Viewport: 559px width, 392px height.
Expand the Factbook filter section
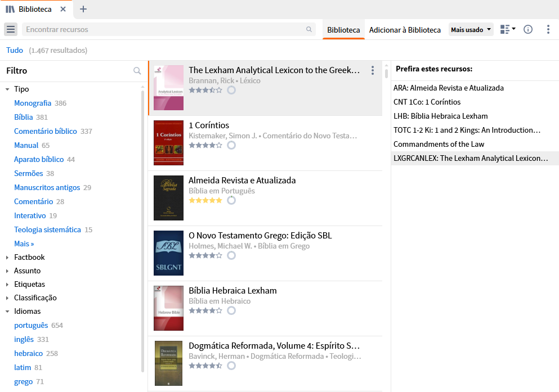point(7,258)
